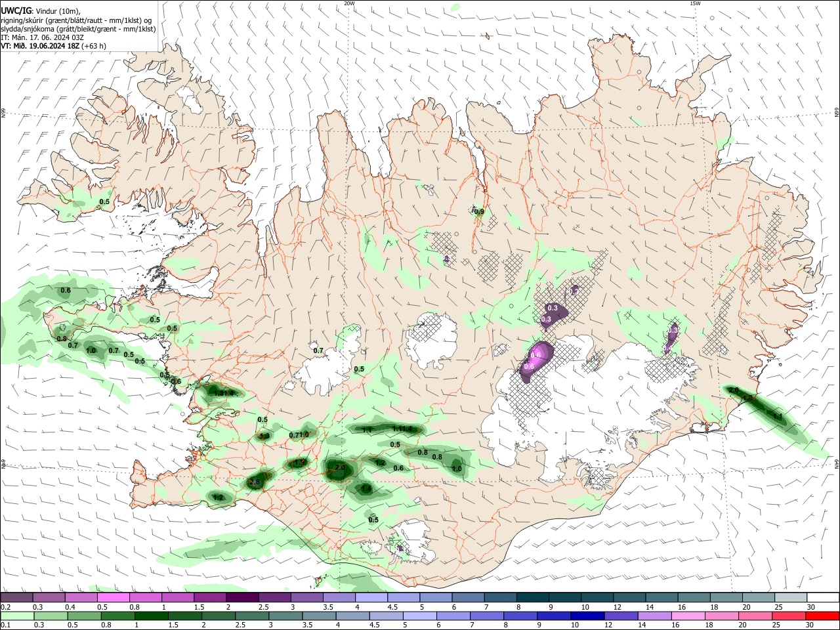Image resolution: width=840 pixels, height=630 pixels.
Task: Click the '0.6' value in the far west sea area
Action: point(66,290)
